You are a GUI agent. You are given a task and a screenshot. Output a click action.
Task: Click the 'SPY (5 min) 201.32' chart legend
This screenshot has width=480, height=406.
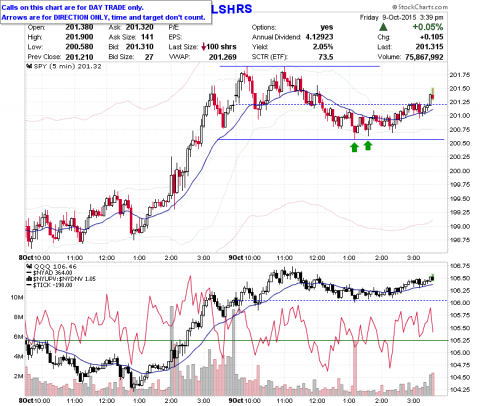pos(68,66)
